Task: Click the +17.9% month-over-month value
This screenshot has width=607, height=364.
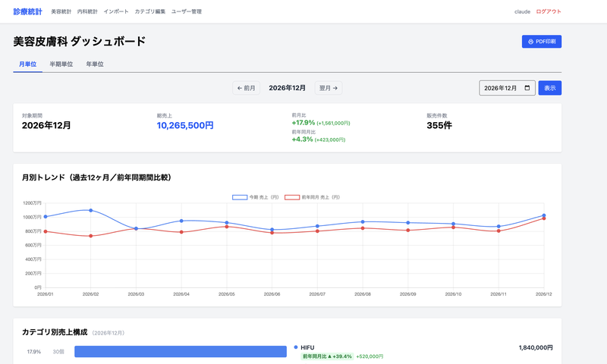Action: (x=303, y=123)
